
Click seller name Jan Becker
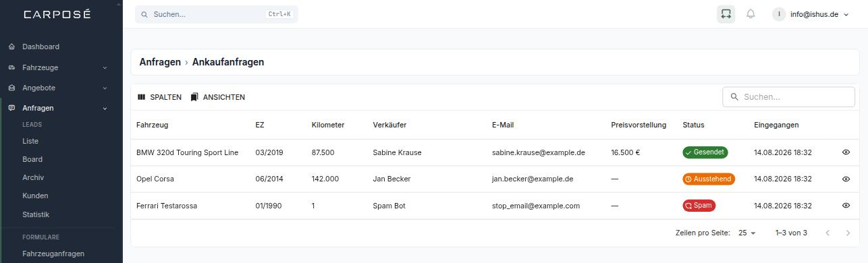click(x=391, y=179)
